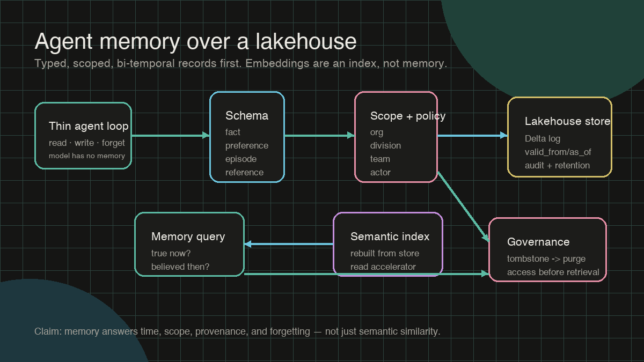Viewport: 644px width, 362px height.
Task: Click 'believed then?' text
Action: pos(180,267)
